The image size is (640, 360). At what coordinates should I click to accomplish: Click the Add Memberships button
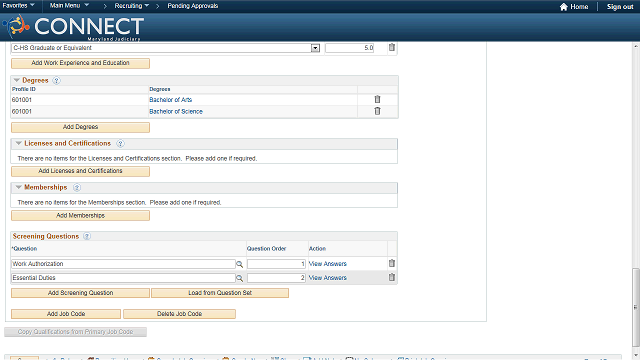[x=80, y=216]
